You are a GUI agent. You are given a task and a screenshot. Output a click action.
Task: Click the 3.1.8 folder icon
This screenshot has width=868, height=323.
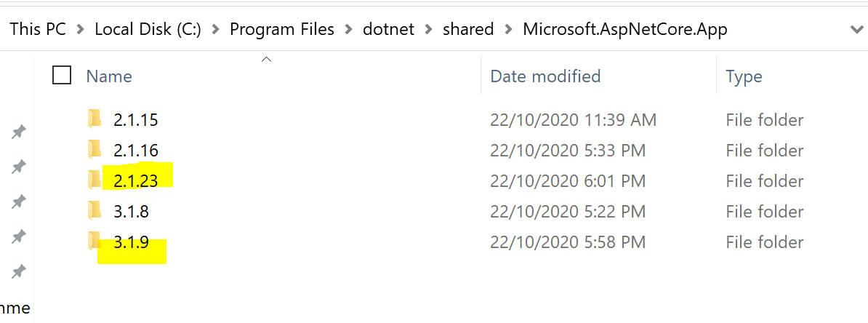[95, 211]
